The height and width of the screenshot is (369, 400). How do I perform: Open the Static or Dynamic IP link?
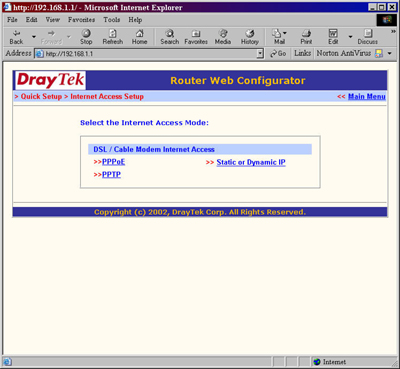click(x=251, y=162)
